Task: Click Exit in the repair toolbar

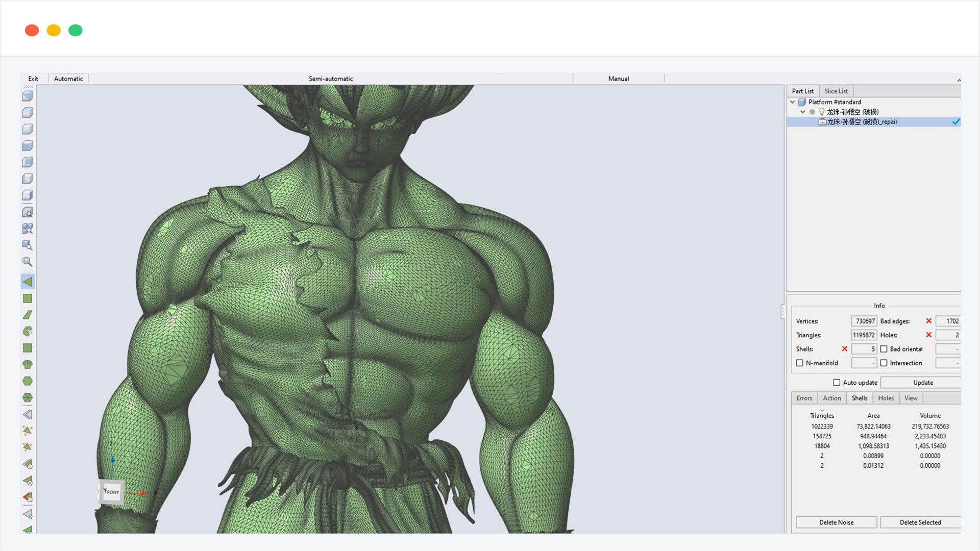Action: [x=33, y=79]
